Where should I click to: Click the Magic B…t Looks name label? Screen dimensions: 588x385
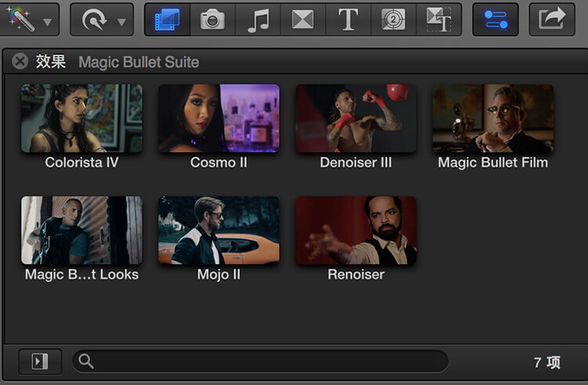pos(82,274)
